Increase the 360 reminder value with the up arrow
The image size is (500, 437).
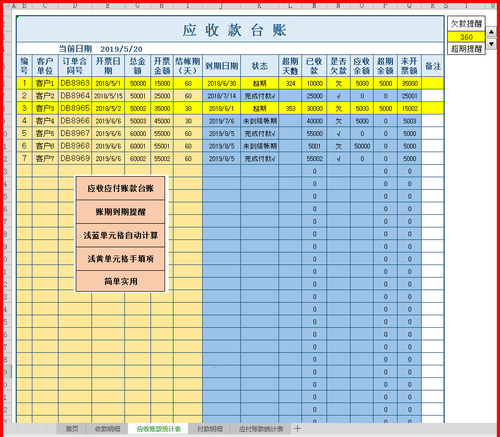[x=491, y=32]
